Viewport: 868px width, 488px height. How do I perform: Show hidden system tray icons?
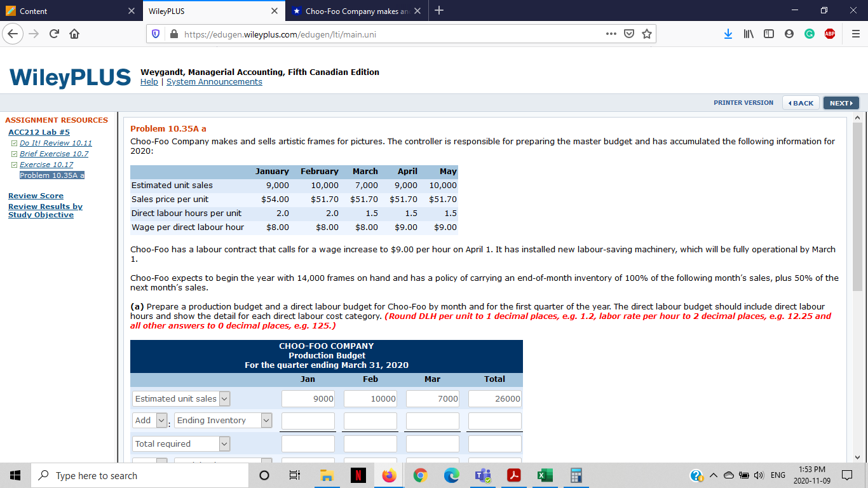coord(713,475)
